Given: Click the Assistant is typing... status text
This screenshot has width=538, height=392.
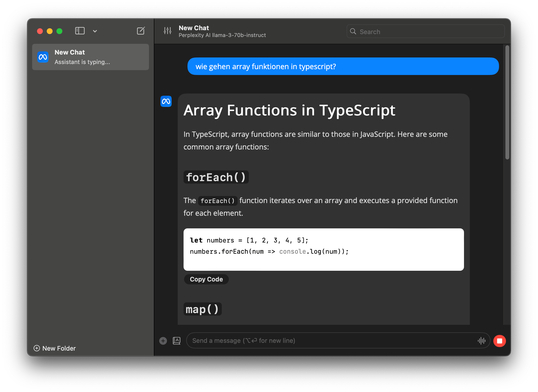Looking at the screenshot, I should point(82,62).
